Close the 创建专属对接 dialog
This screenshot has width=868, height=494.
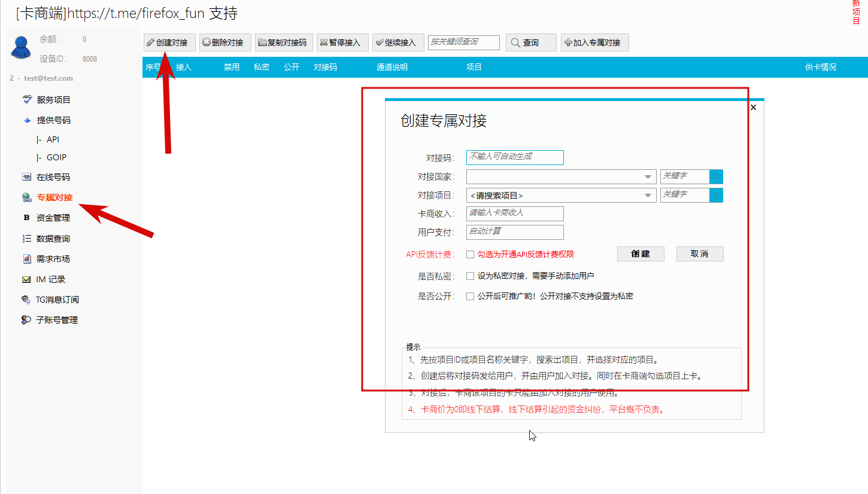click(x=754, y=108)
